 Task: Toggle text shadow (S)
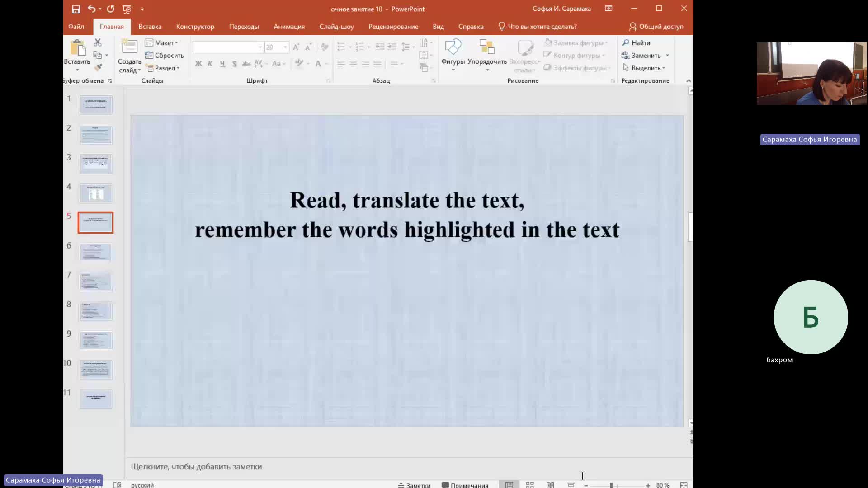235,64
